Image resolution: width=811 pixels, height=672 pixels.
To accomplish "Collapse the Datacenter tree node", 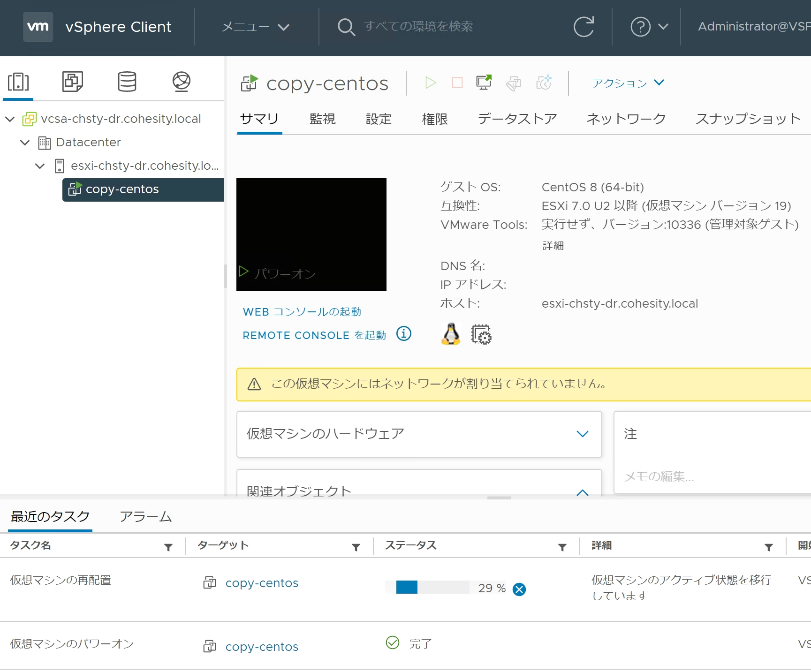I will pyautogui.click(x=25, y=143).
